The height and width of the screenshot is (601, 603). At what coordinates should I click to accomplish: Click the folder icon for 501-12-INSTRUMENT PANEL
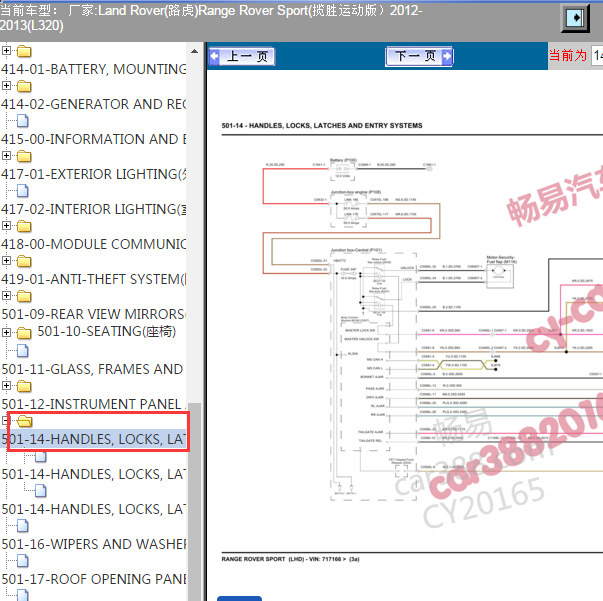(x=24, y=386)
